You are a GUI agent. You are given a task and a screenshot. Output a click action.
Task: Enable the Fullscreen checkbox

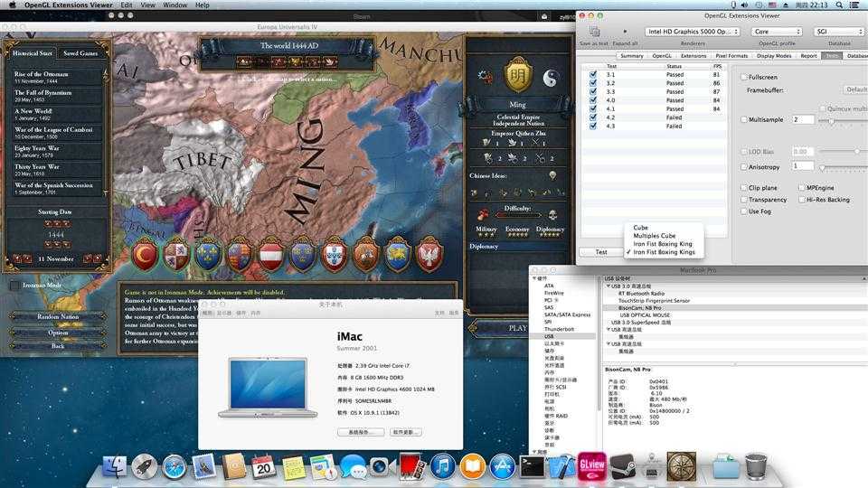pyautogui.click(x=744, y=77)
